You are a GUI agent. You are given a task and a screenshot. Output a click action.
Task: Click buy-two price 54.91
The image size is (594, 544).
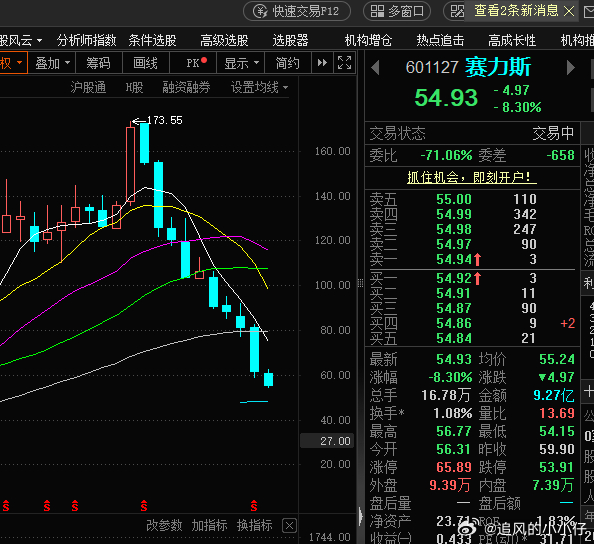click(x=454, y=294)
